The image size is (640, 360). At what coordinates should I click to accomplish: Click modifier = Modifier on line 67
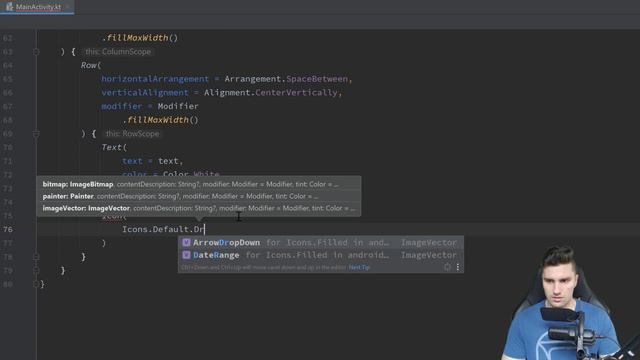(x=150, y=106)
